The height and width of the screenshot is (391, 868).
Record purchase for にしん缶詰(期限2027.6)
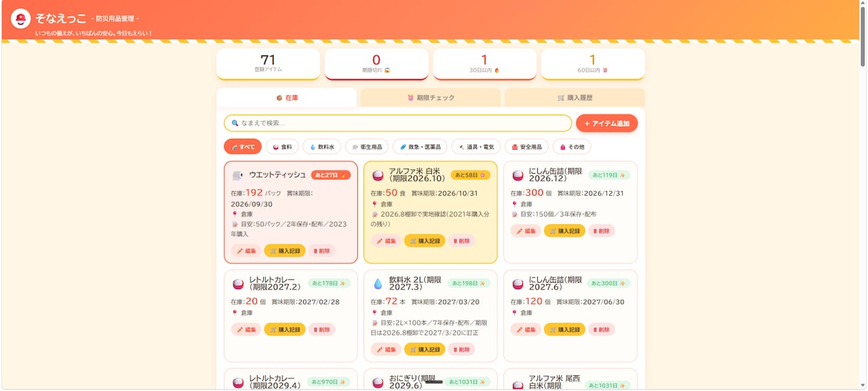click(x=565, y=330)
